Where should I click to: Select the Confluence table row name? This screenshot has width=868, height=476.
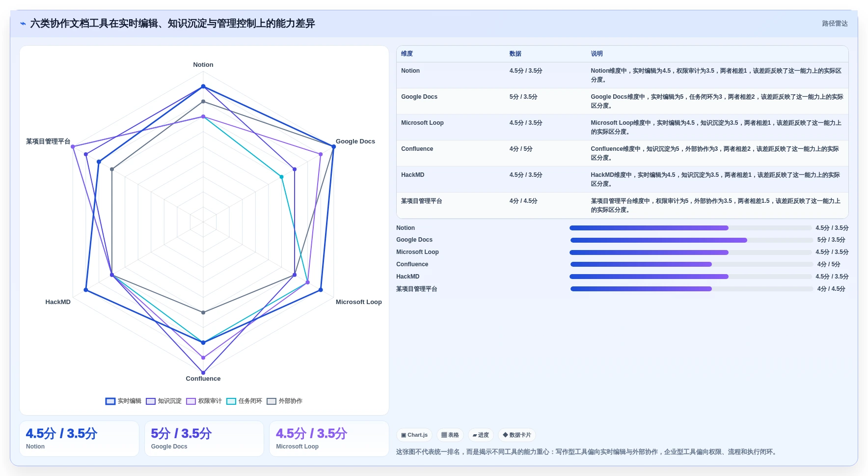tap(417, 149)
